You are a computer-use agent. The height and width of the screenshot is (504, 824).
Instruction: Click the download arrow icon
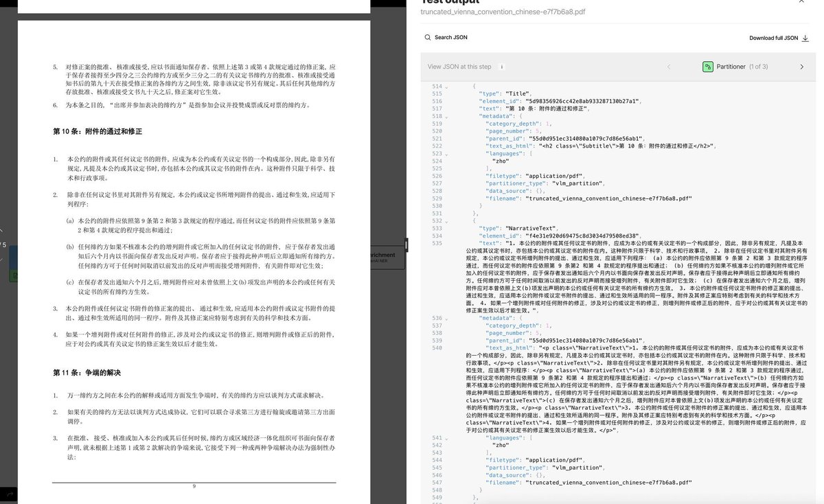tap(805, 38)
